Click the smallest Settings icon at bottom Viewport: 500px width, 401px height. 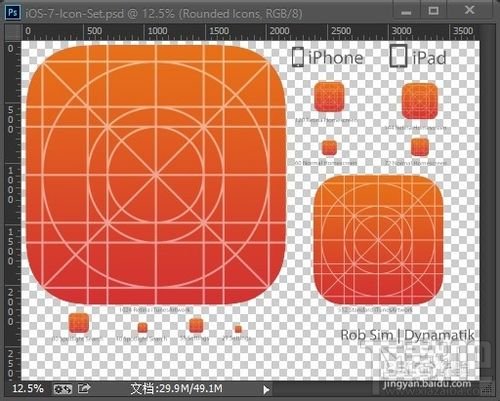[x=238, y=329]
